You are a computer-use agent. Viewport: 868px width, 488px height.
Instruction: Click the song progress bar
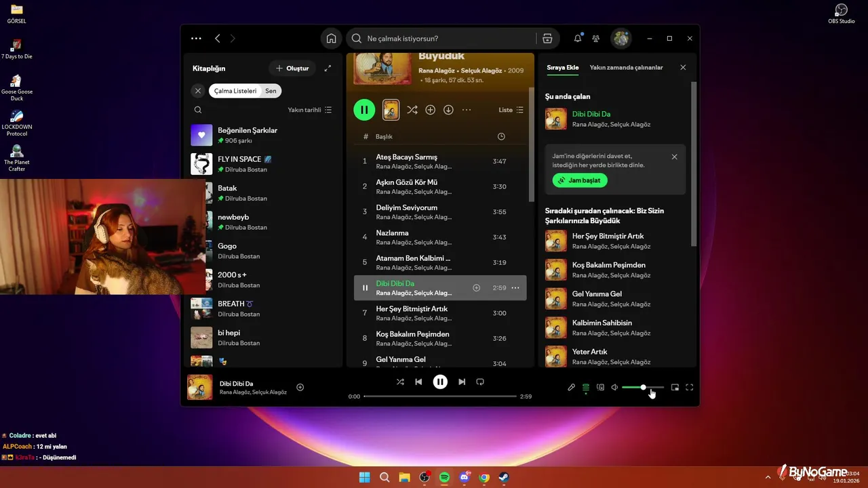coord(440,396)
